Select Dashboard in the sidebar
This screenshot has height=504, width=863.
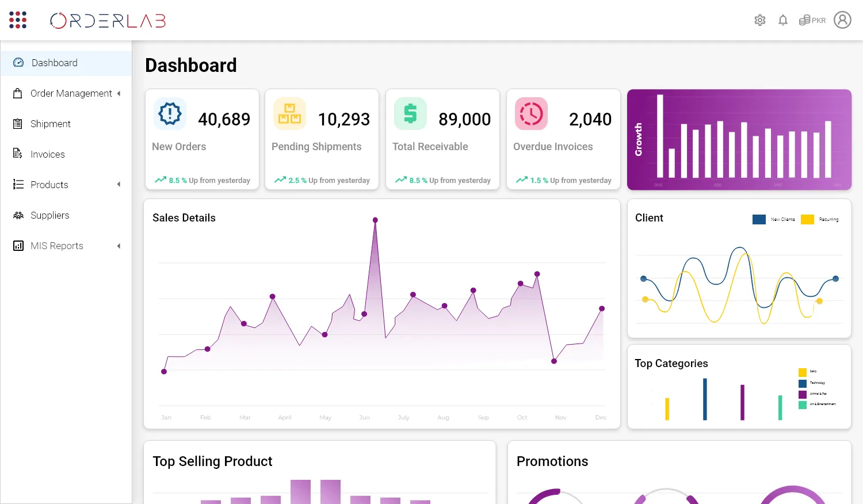(x=66, y=63)
